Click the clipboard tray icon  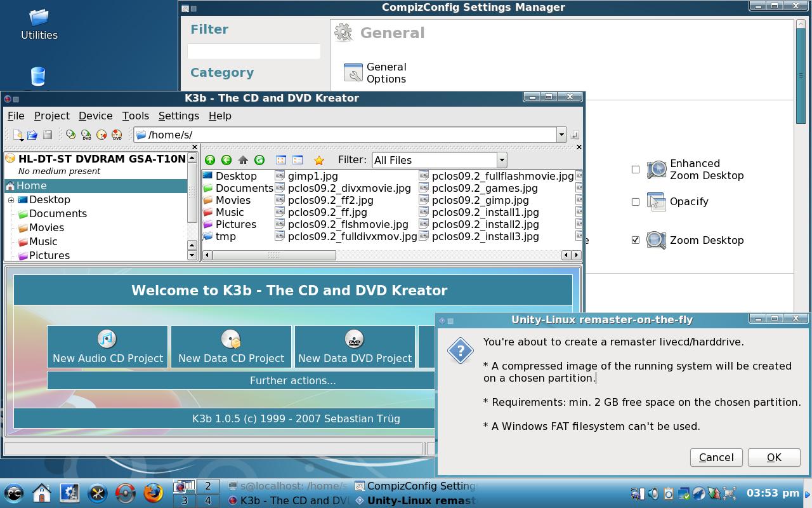pos(668,493)
